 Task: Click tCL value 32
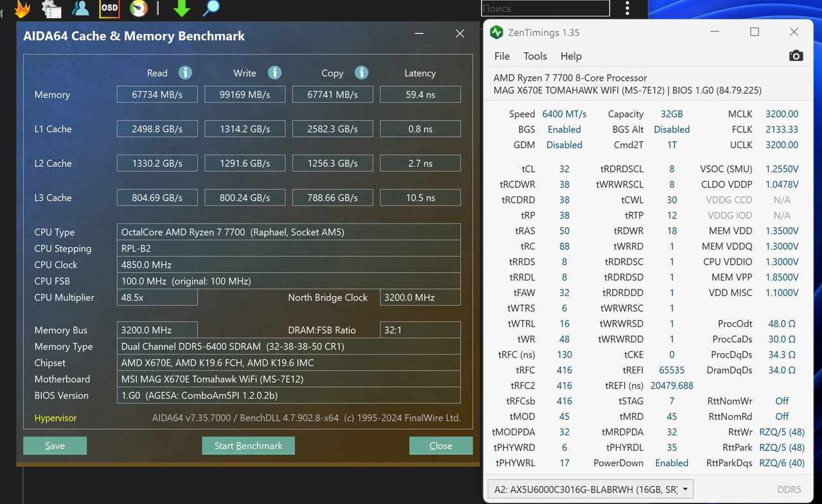point(564,169)
